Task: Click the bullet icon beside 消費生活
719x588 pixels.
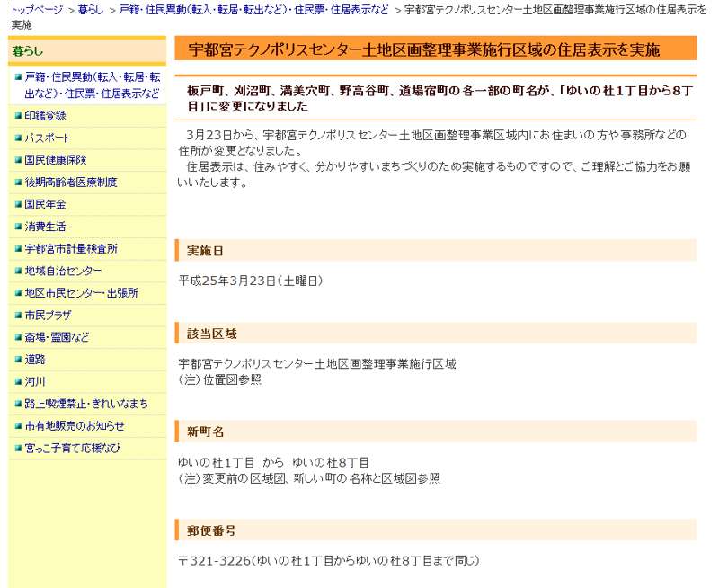Action: click(18, 226)
